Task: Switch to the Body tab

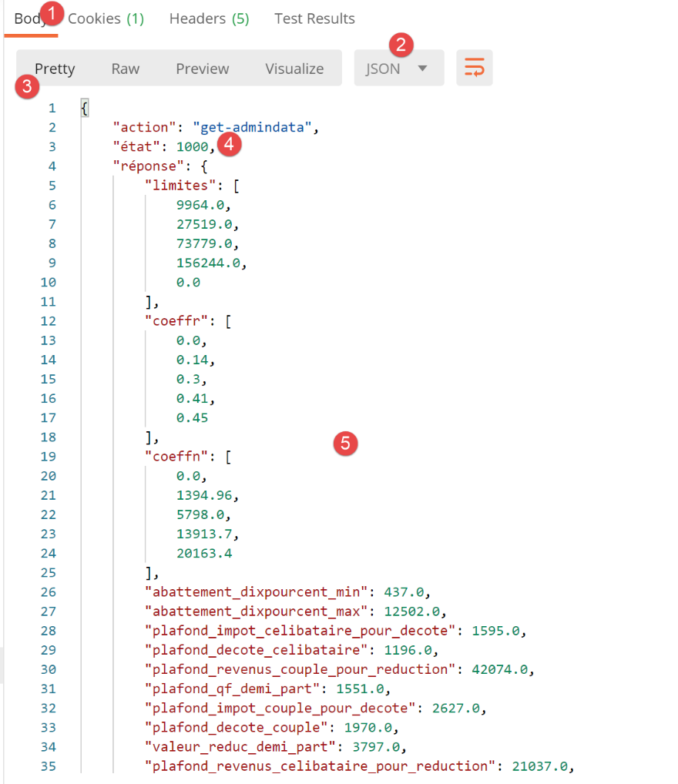Action: tap(30, 18)
